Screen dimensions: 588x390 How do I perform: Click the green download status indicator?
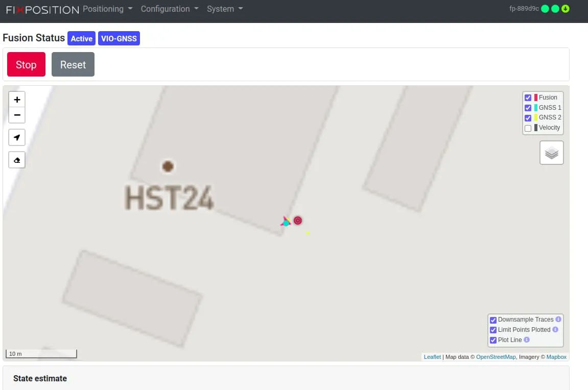click(x=566, y=9)
